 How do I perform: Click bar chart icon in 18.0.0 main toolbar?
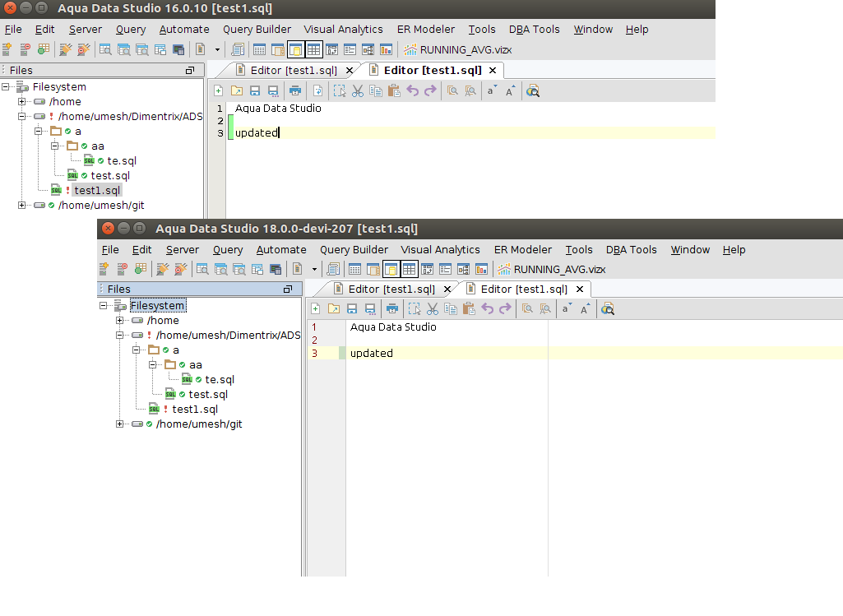pyautogui.click(x=482, y=269)
